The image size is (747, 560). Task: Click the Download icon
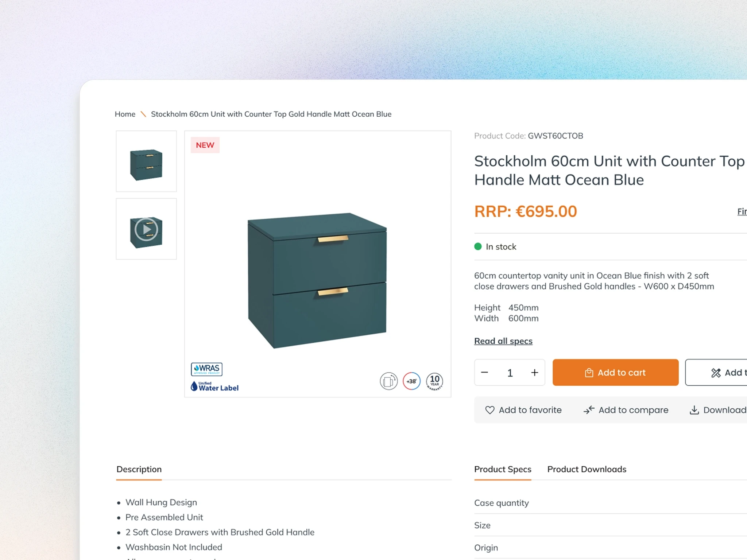coord(694,410)
